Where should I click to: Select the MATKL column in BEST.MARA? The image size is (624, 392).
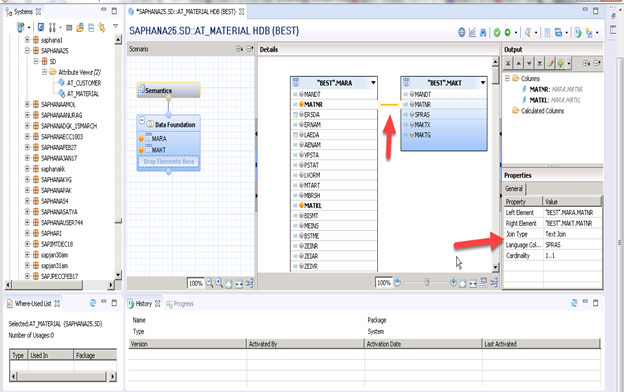pos(334,205)
